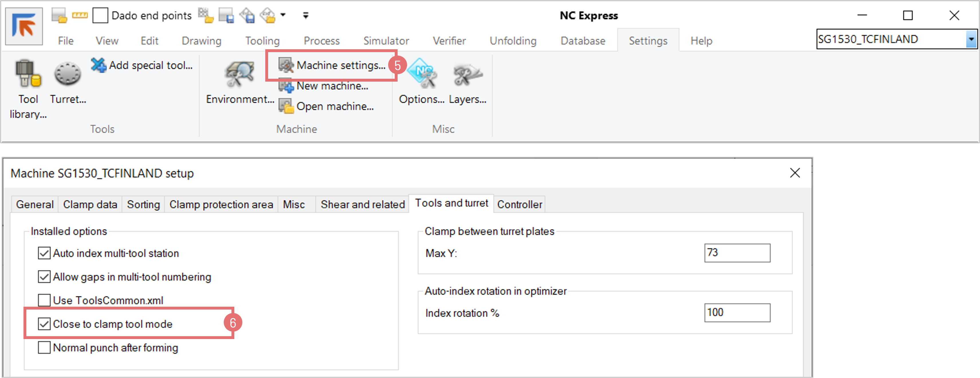Enable Use ToolsCommon.xml option
980x378 pixels.
pos(44,300)
